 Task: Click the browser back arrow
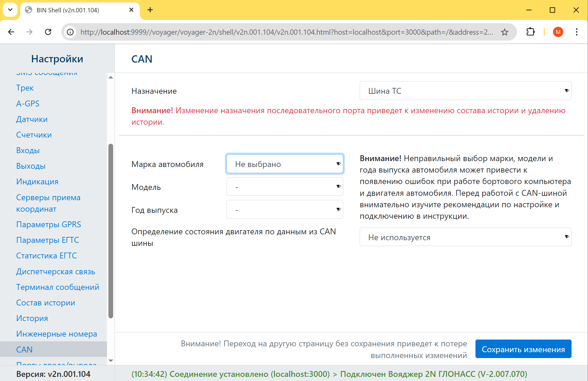11,32
